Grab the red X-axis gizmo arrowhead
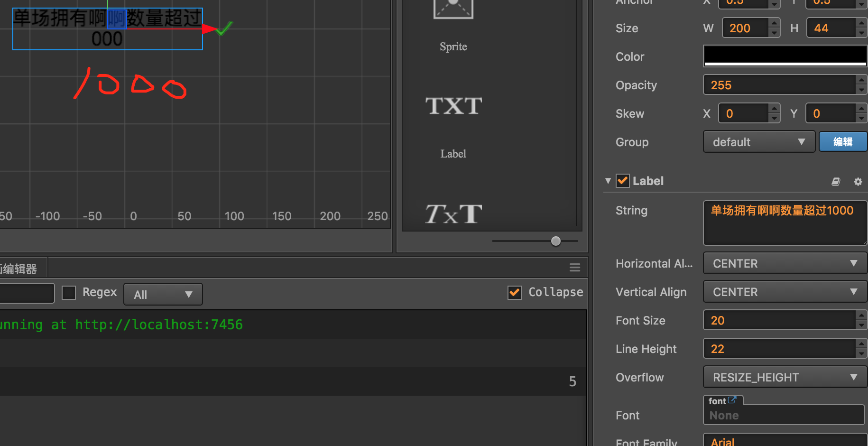This screenshot has height=446, width=868. [209, 29]
